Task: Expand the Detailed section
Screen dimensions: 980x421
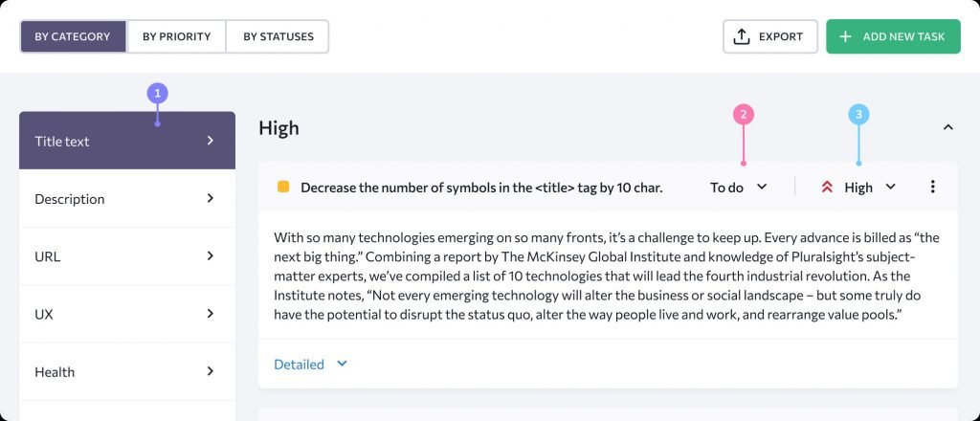Action: pos(310,365)
